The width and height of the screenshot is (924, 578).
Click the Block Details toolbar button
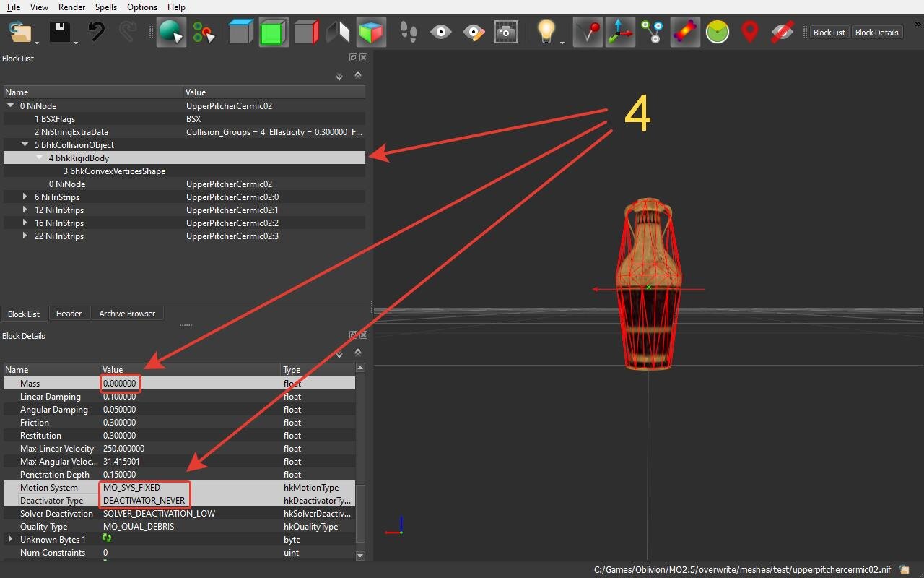coord(876,33)
